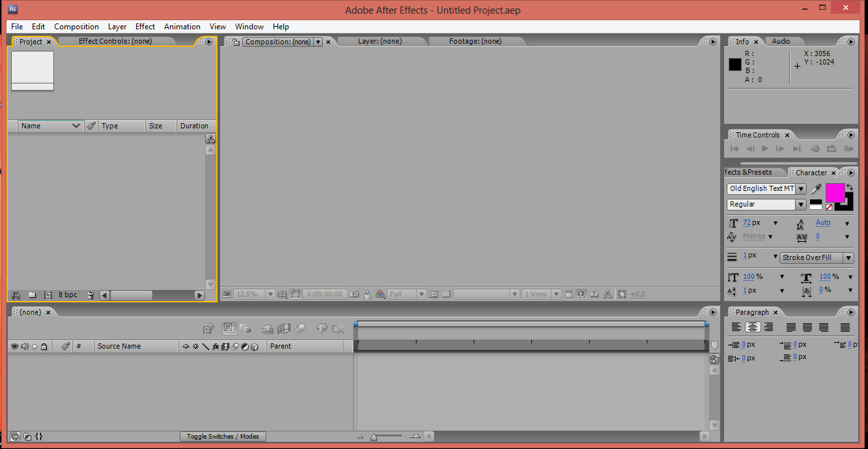Toggle Hide Shy Layers switch in timeline
868x449 pixels.
[x=268, y=329]
